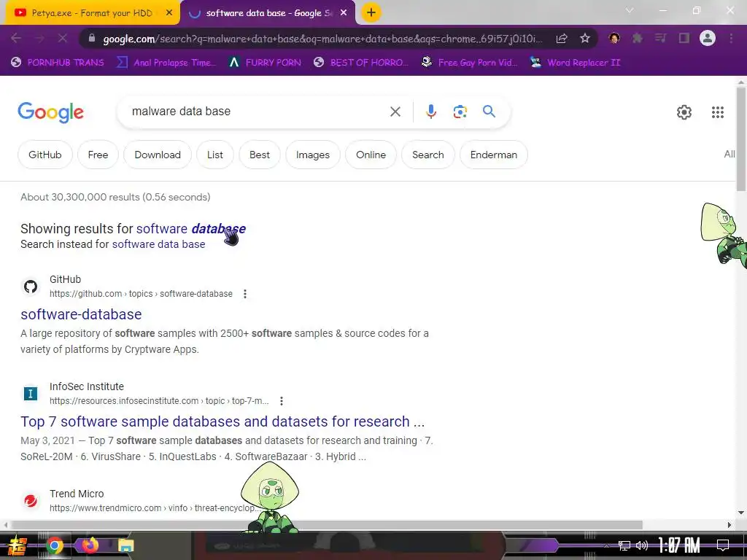View site lock information icon
The width and height of the screenshot is (747, 560).
click(x=92, y=38)
